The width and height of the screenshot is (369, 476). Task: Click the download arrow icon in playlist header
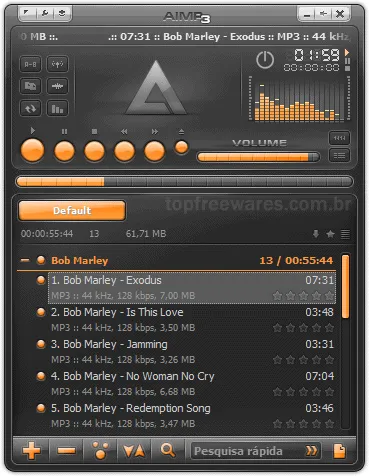316,234
